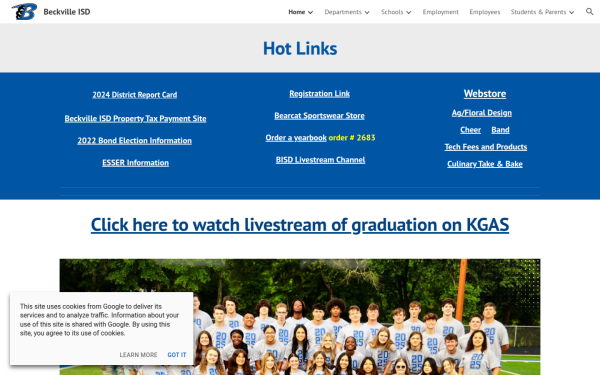This screenshot has width=600, height=375.
Task: Expand the Schools dropdown arrow
Action: (x=409, y=12)
